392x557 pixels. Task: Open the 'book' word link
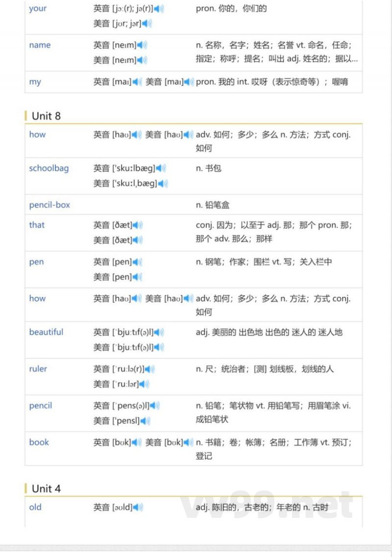click(39, 442)
